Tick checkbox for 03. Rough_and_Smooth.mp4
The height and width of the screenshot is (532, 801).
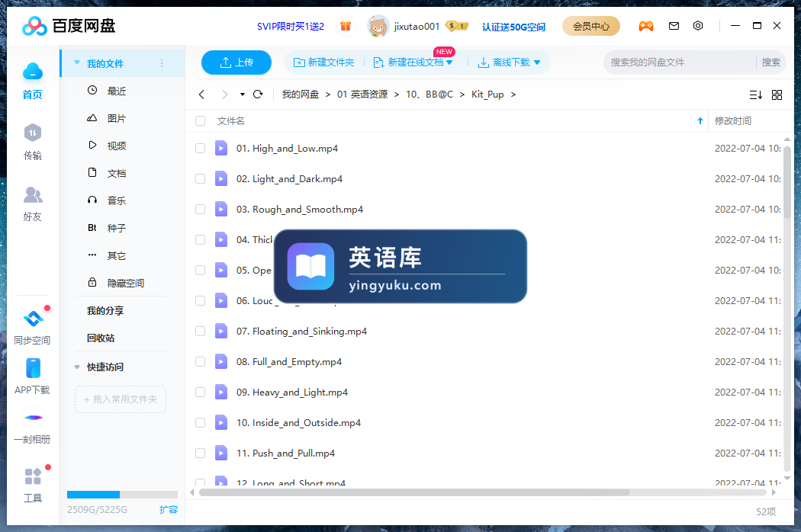[x=200, y=210]
